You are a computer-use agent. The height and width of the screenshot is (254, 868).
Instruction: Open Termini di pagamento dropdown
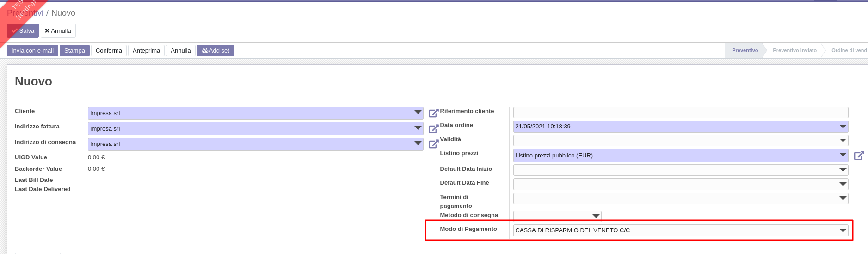[843, 199]
